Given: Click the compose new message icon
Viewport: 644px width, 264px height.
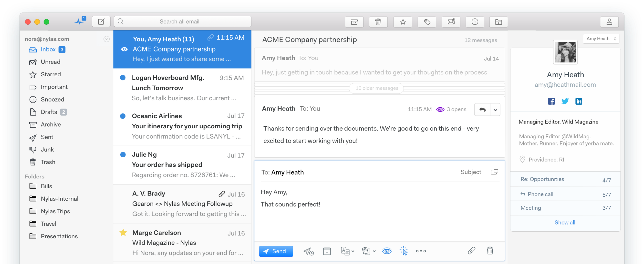Looking at the screenshot, I should click(101, 22).
